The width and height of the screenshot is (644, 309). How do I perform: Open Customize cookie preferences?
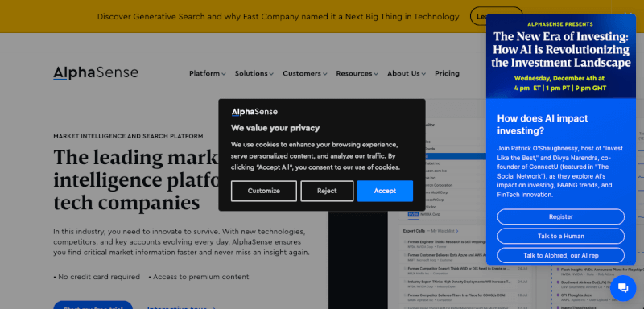[264, 191]
